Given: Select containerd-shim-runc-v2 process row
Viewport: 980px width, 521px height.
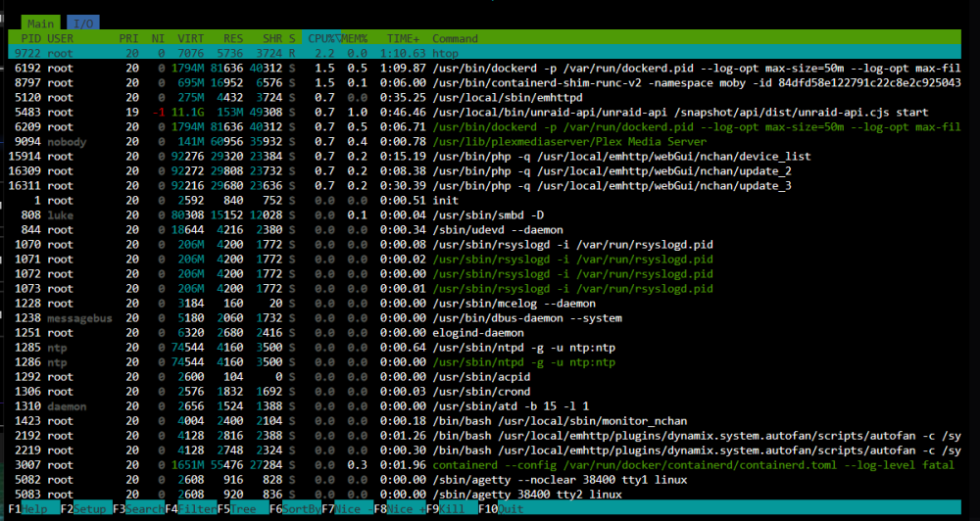Looking at the screenshot, I should 484,82.
